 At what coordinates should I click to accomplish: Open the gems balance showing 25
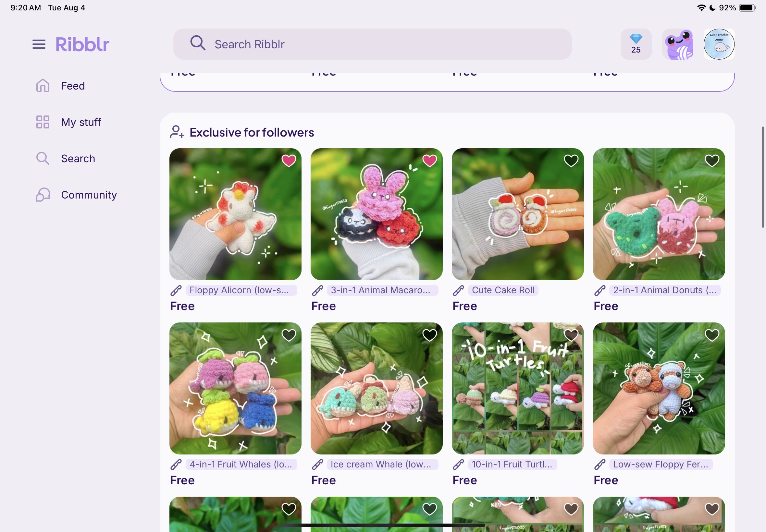coord(636,44)
